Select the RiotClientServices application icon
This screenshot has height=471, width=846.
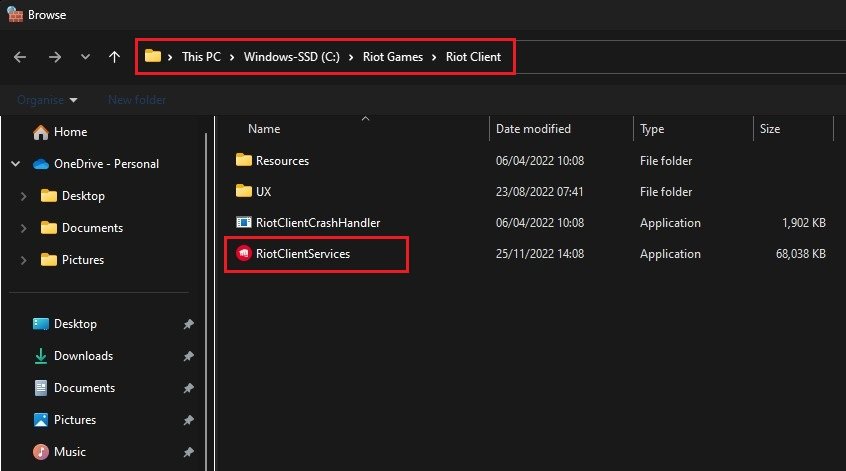(x=243, y=254)
